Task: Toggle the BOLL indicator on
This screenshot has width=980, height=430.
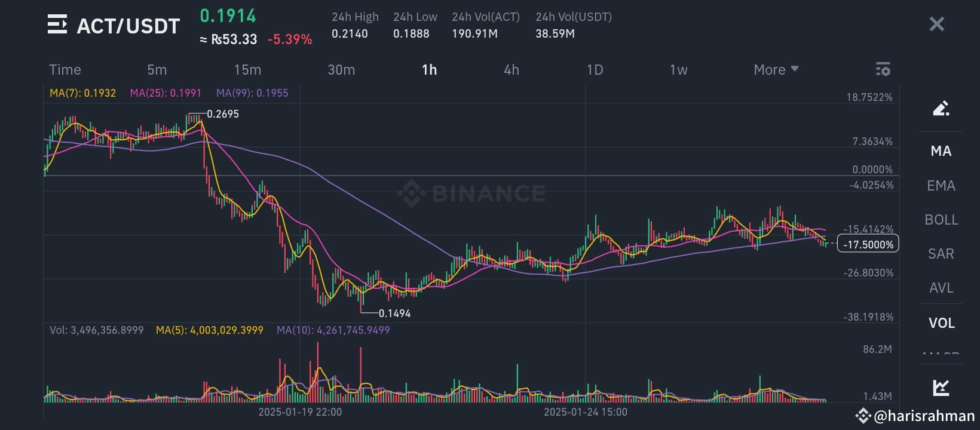Action: click(x=941, y=220)
